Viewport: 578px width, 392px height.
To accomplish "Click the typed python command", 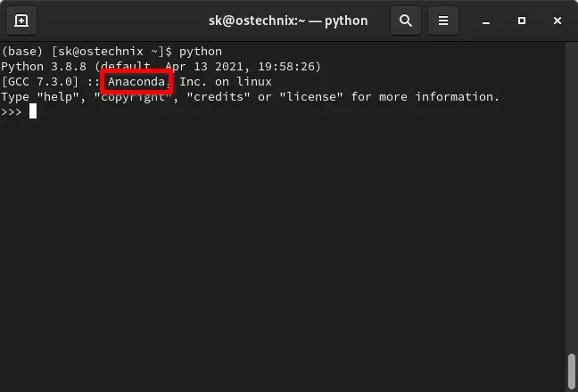I will [201, 52].
